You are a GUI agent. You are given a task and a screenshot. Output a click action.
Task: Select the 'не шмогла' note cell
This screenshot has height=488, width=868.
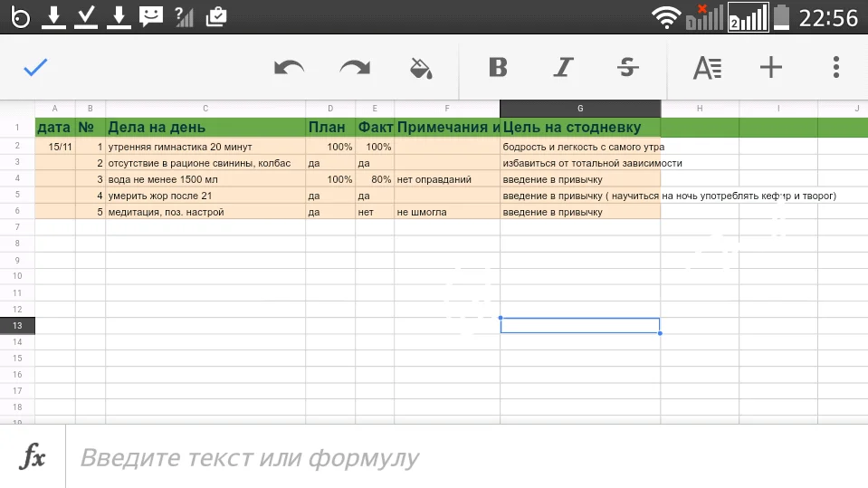point(447,212)
